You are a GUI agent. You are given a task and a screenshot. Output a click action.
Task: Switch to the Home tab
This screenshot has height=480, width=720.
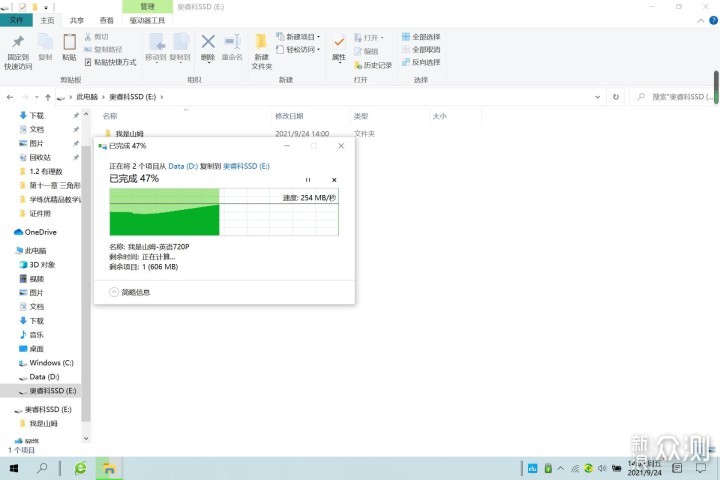47,20
